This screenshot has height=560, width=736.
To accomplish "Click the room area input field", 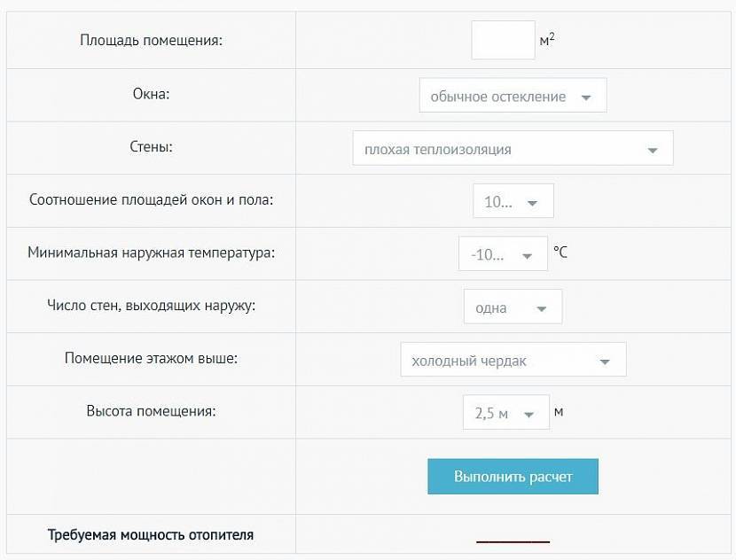I will 503,41.
